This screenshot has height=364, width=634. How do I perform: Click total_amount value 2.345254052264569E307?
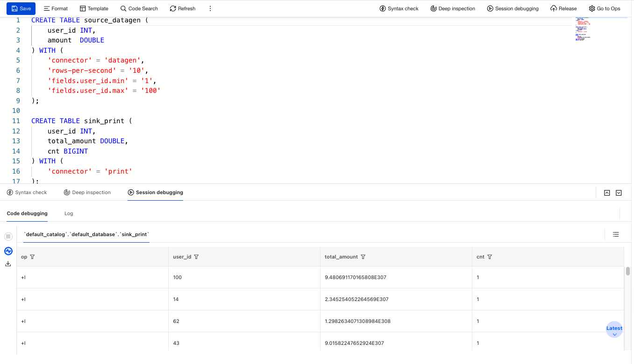click(x=356, y=299)
